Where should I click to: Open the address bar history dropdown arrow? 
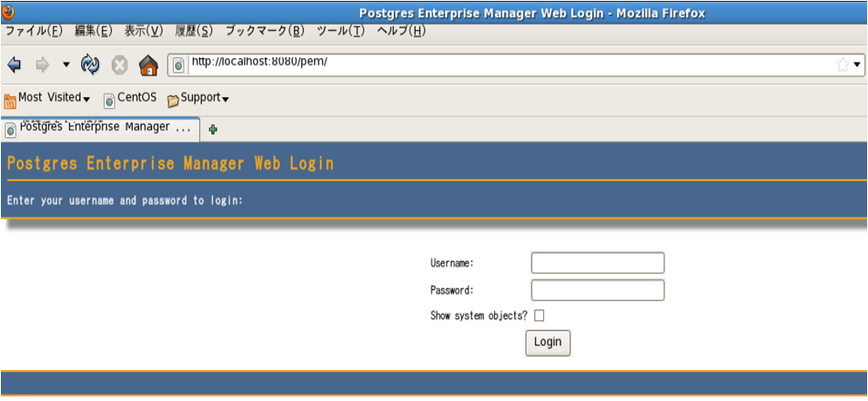857,65
